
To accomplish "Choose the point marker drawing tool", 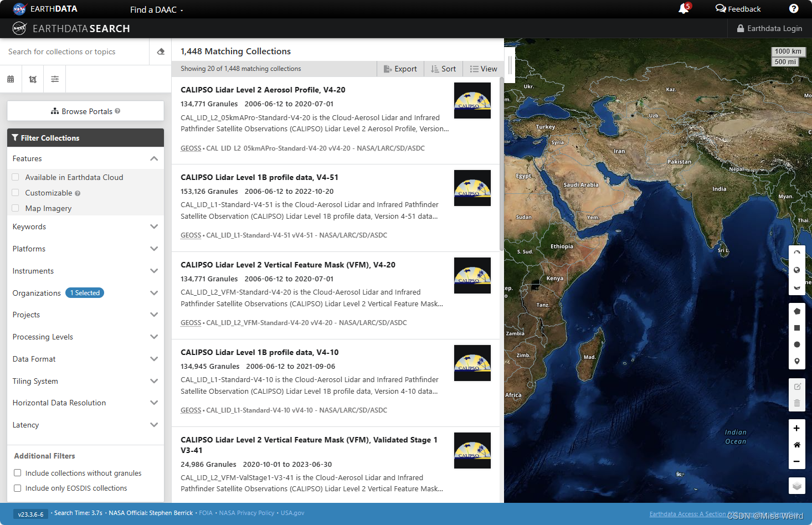I will 797,361.
